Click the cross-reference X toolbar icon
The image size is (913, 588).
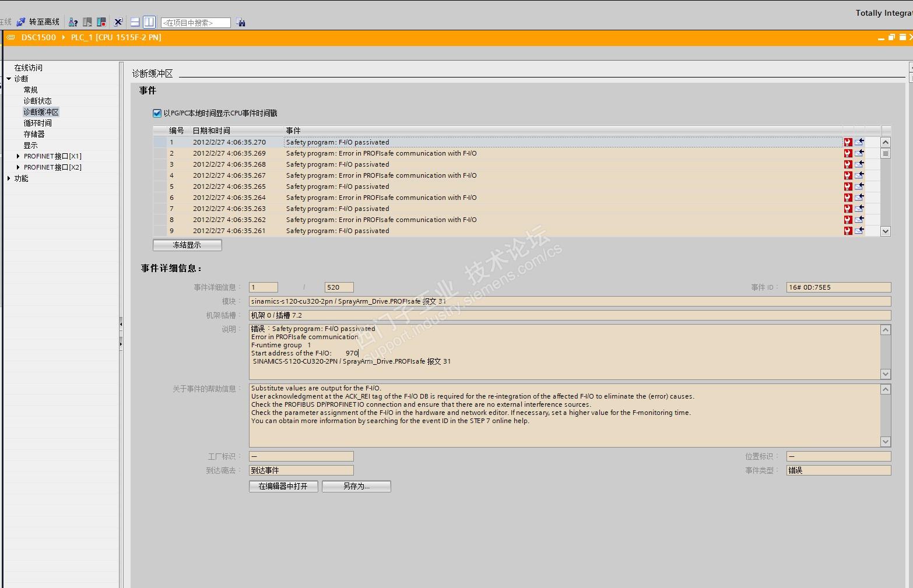tap(118, 22)
